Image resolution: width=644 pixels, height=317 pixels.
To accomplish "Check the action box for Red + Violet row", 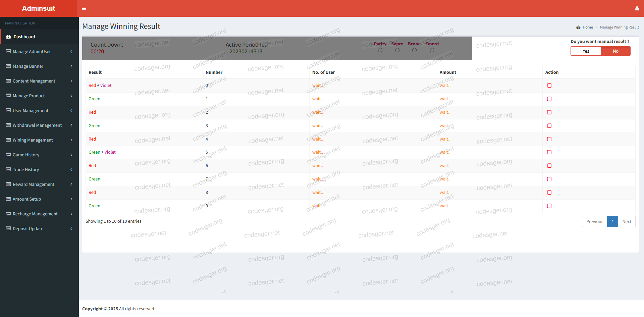I will (549, 86).
